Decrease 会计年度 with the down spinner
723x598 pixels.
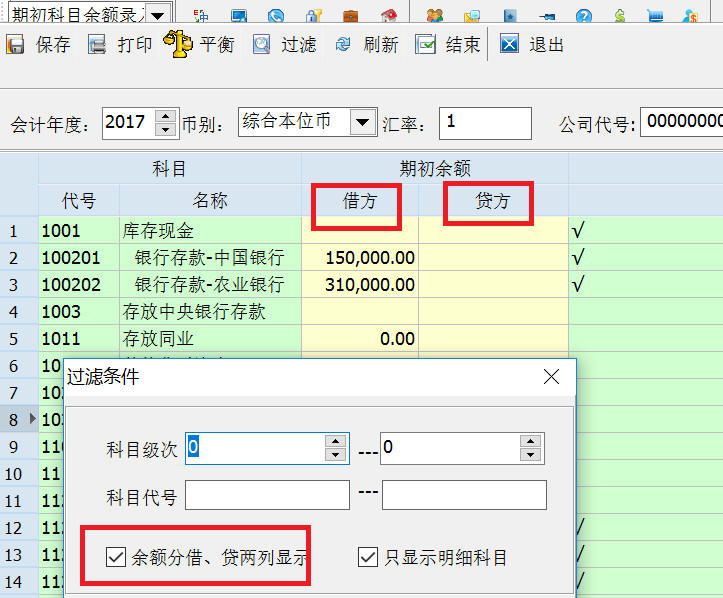pyautogui.click(x=166, y=130)
